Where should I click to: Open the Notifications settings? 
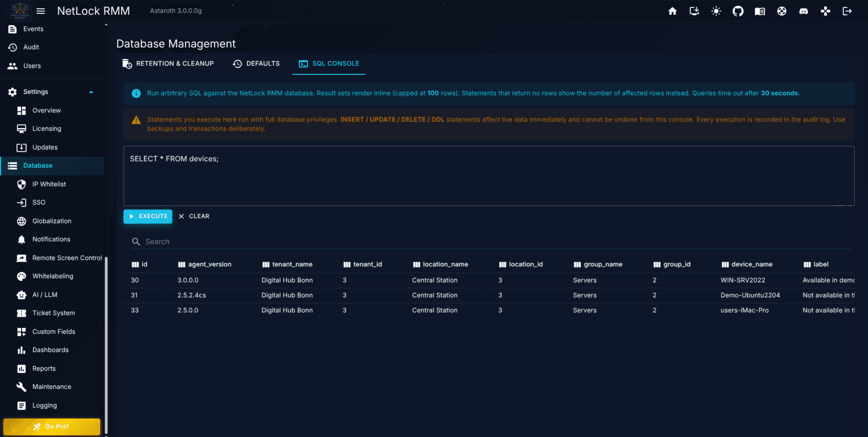52,239
